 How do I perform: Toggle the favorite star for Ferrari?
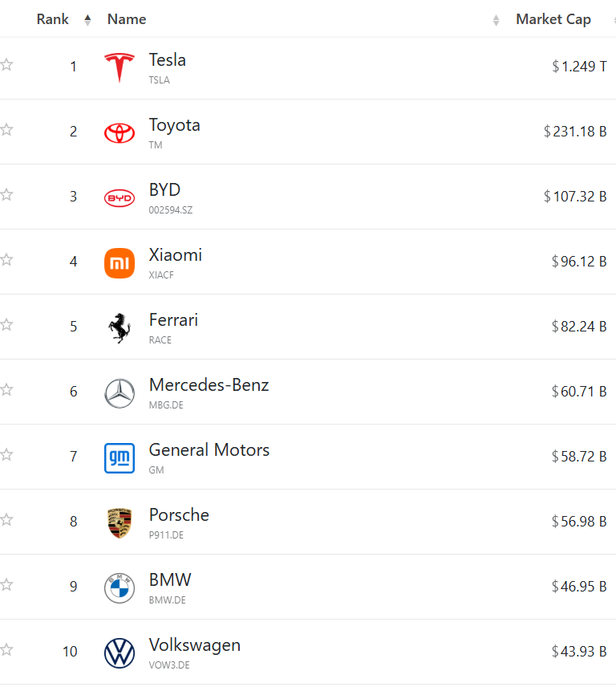click(7, 325)
